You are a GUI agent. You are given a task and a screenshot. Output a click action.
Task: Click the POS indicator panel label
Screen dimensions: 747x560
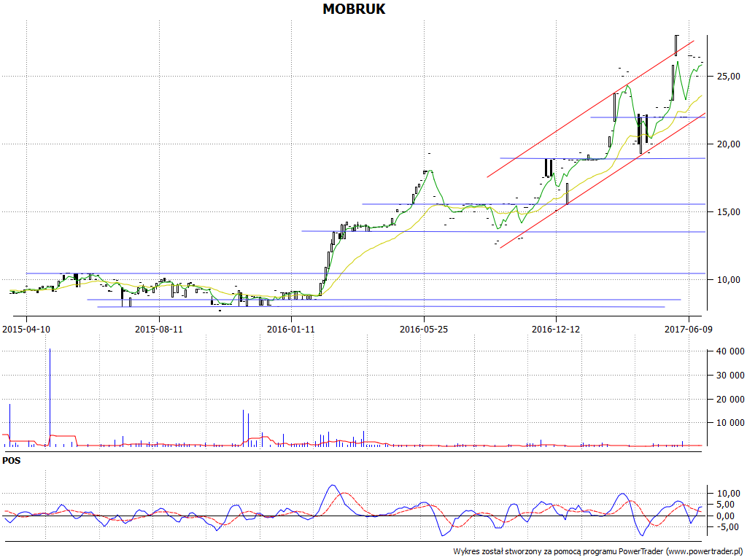[12, 461]
